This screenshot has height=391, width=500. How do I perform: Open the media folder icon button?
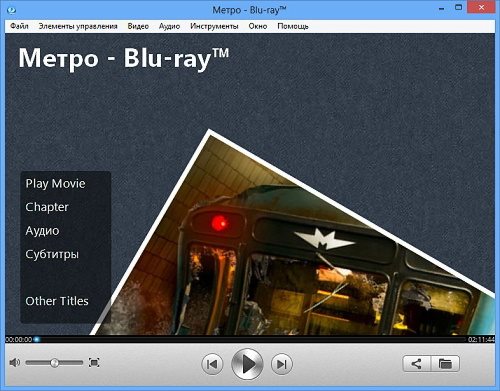(x=445, y=364)
